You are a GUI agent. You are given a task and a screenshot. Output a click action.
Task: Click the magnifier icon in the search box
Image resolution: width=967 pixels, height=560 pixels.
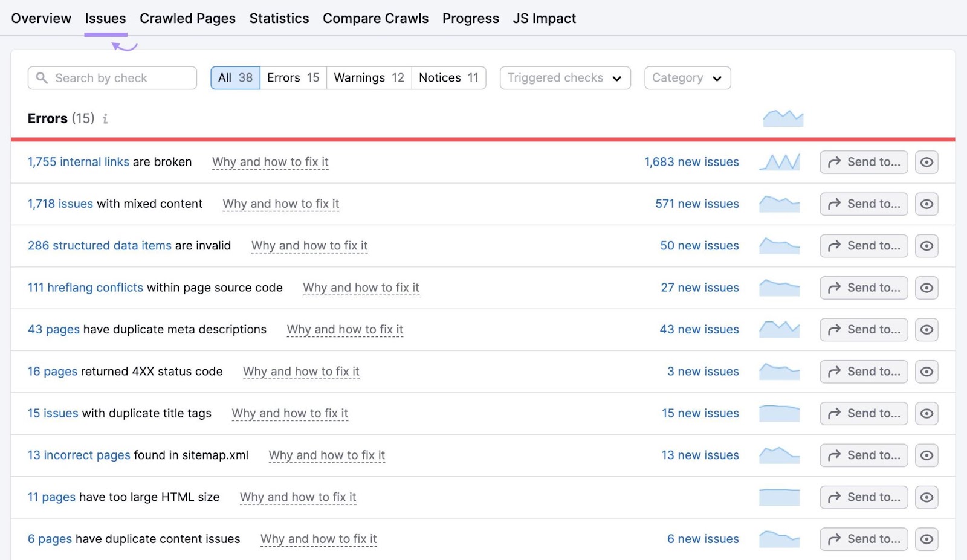pyautogui.click(x=41, y=77)
